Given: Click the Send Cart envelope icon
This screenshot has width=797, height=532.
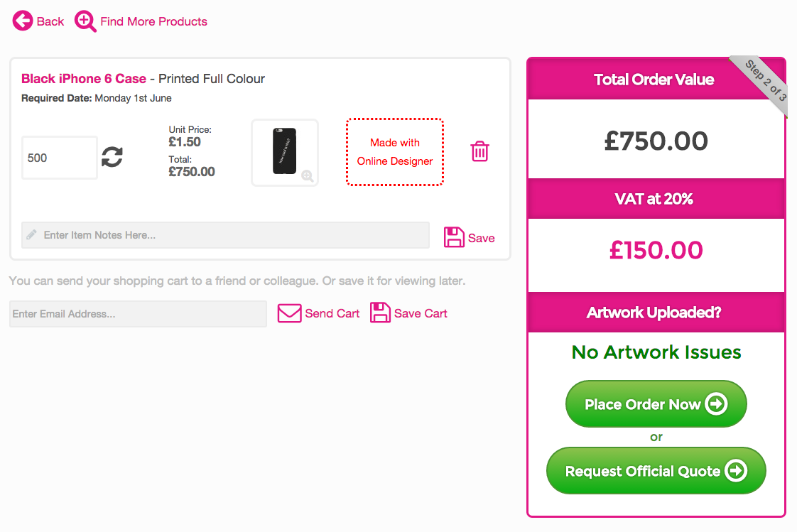Looking at the screenshot, I should click(289, 313).
